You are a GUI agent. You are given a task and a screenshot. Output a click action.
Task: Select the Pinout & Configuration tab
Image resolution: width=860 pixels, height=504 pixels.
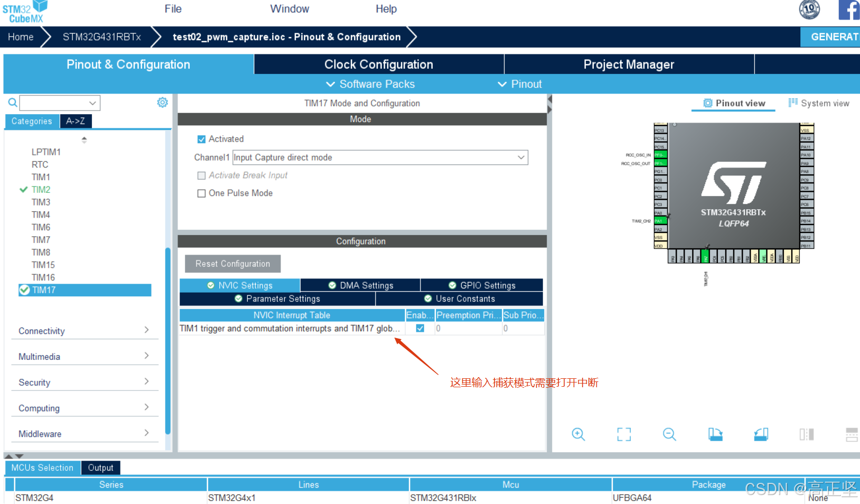[x=128, y=64]
